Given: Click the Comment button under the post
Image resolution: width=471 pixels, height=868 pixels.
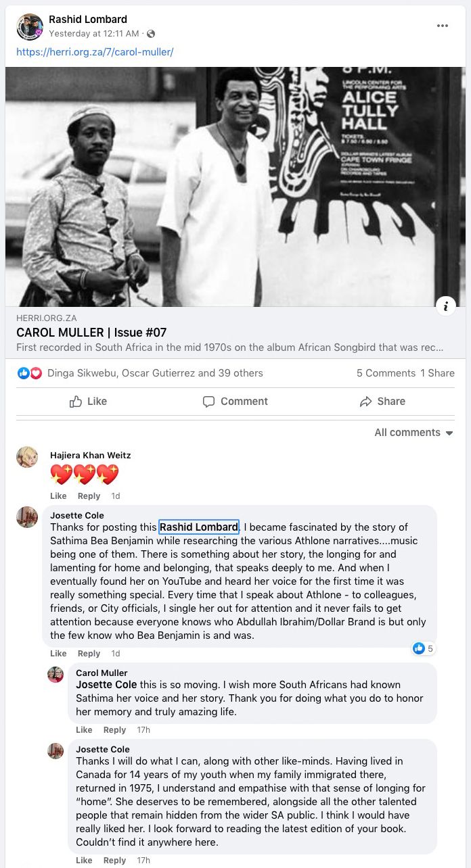Looking at the screenshot, I should (235, 402).
